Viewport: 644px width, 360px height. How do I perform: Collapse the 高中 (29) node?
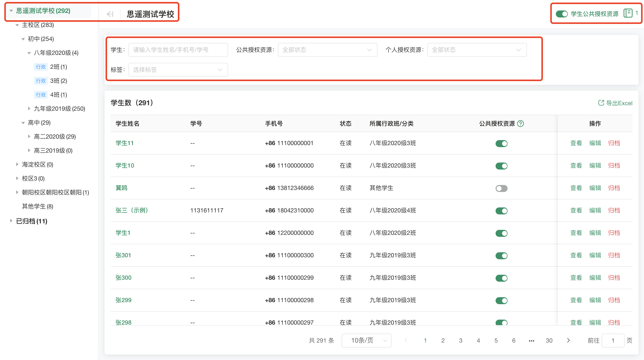23,123
